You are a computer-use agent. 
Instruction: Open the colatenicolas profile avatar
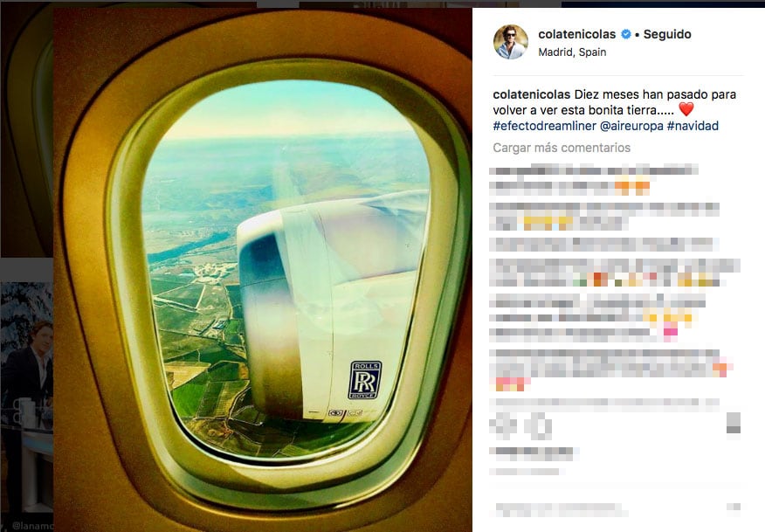click(511, 42)
